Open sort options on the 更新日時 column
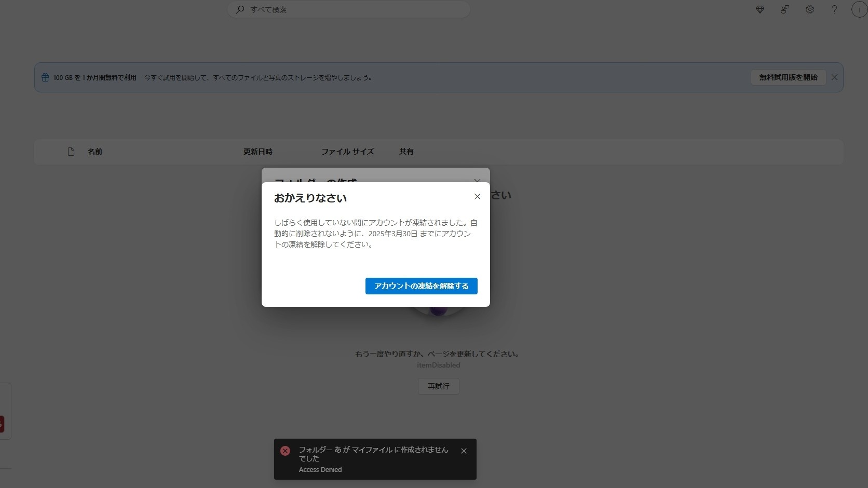This screenshot has height=488, width=868. pos(257,151)
